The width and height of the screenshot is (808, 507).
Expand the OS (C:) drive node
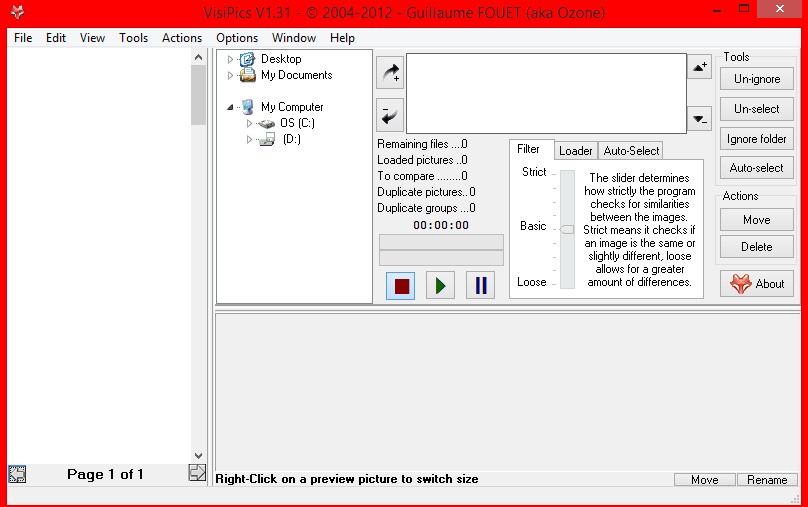tap(249, 123)
